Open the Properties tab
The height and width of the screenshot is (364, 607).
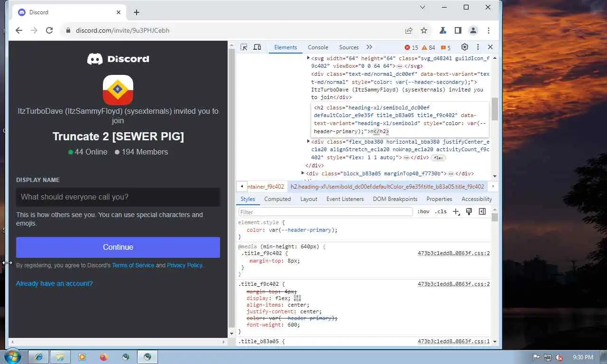439,199
